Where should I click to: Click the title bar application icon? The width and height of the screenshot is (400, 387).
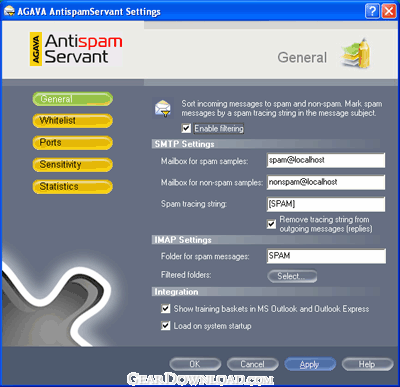point(9,12)
